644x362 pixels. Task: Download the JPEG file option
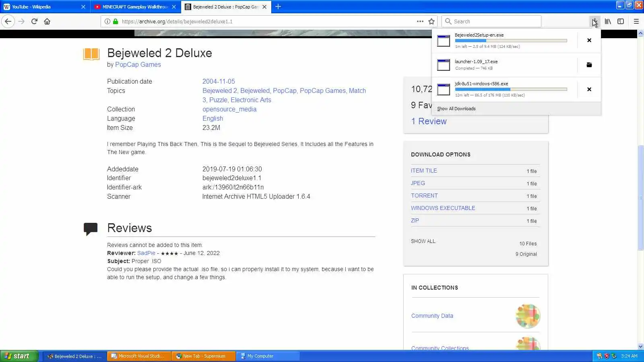[418, 183]
